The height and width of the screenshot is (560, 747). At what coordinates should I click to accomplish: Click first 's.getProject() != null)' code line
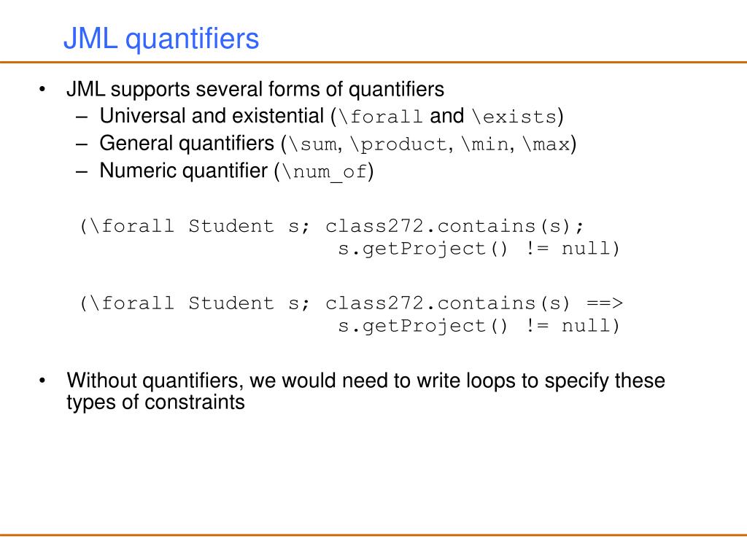[x=479, y=249]
